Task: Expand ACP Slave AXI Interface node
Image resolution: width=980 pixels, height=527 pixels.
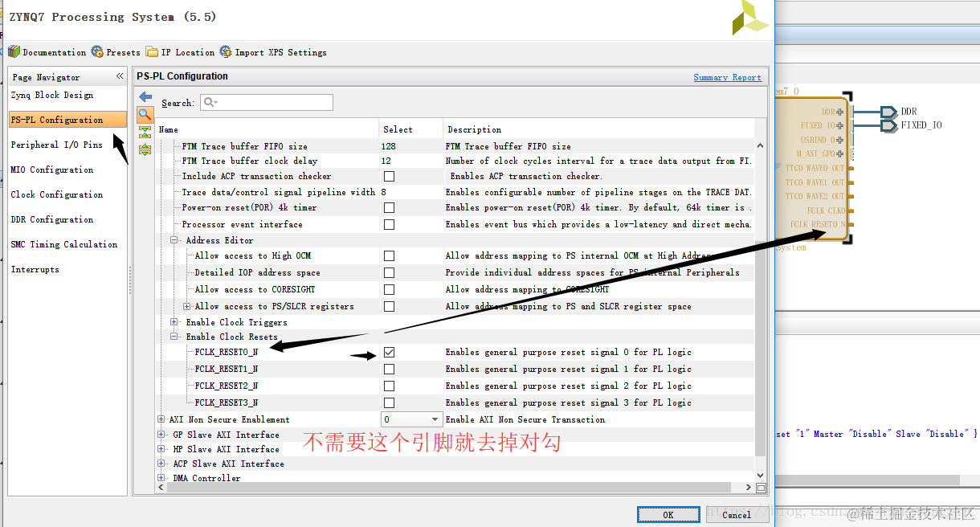Action: pyautogui.click(x=161, y=464)
